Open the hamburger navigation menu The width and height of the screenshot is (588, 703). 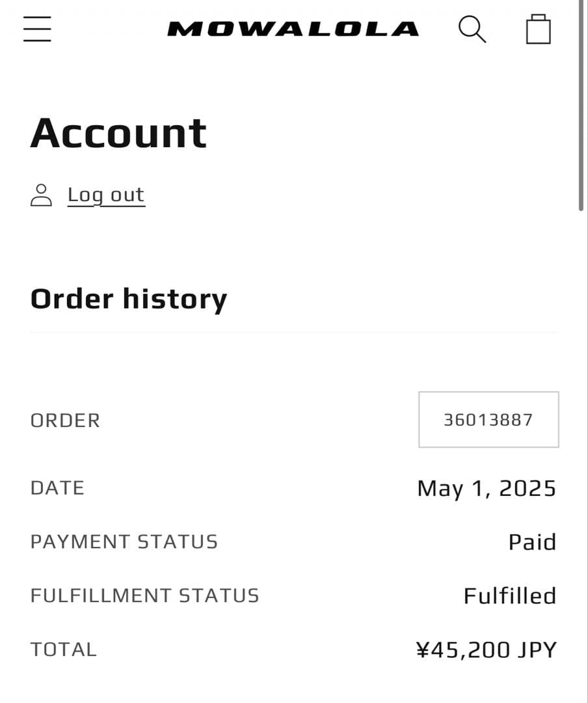[x=37, y=29]
